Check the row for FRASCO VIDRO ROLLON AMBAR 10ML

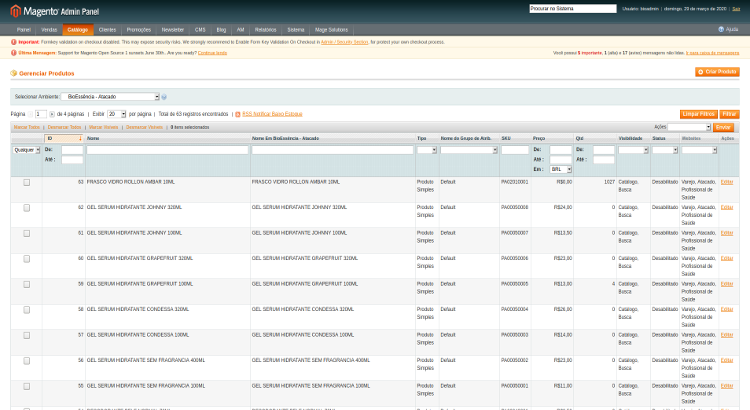[27, 182]
